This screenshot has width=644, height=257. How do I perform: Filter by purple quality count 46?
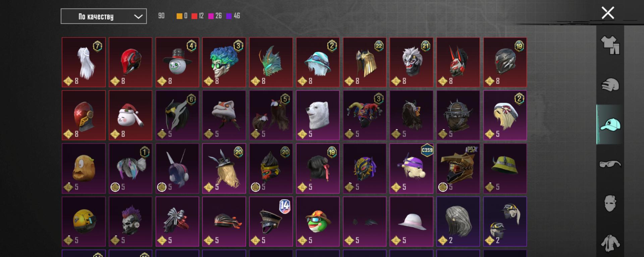(233, 16)
